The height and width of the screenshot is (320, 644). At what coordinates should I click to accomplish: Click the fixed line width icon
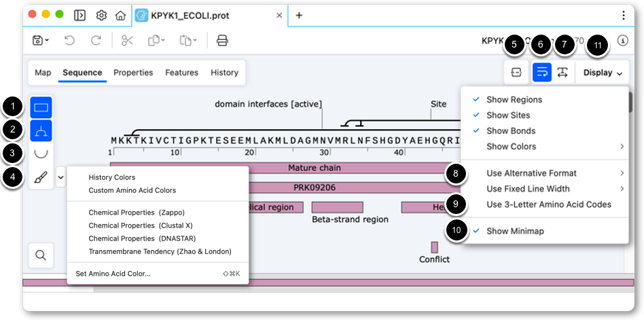tap(562, 72)
